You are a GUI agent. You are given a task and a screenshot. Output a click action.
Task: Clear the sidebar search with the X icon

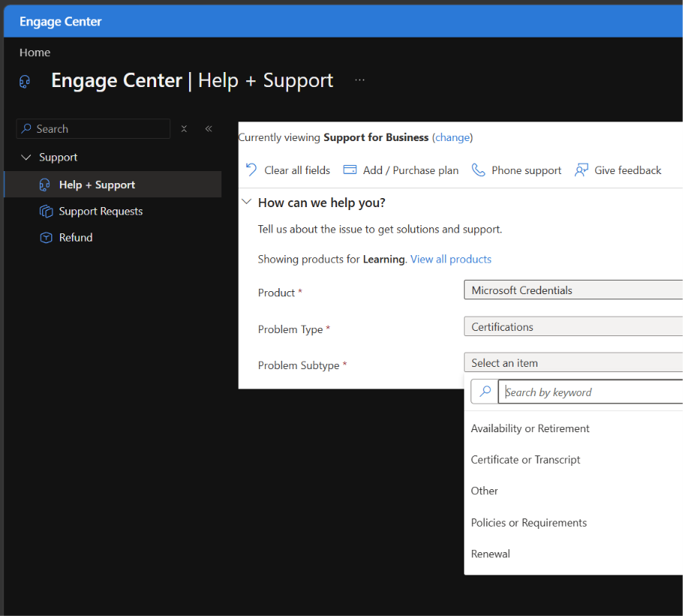[x=184, y=129]
